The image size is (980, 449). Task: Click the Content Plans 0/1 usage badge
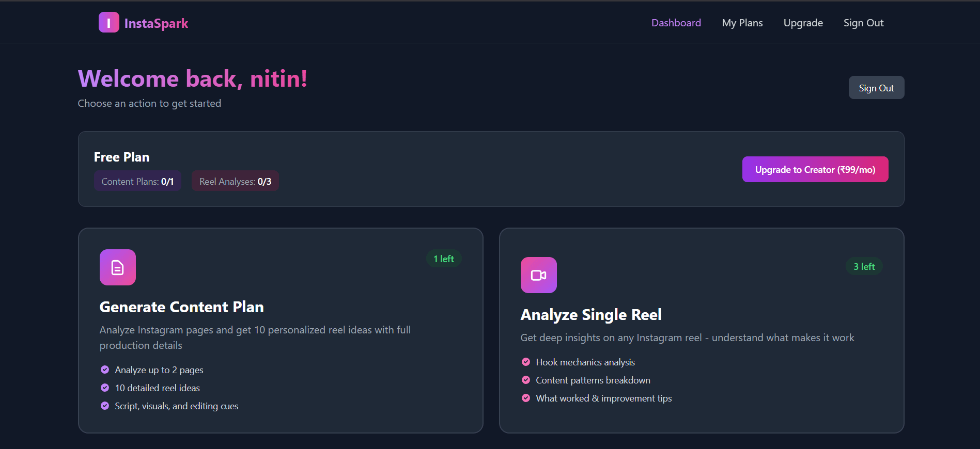137,181
